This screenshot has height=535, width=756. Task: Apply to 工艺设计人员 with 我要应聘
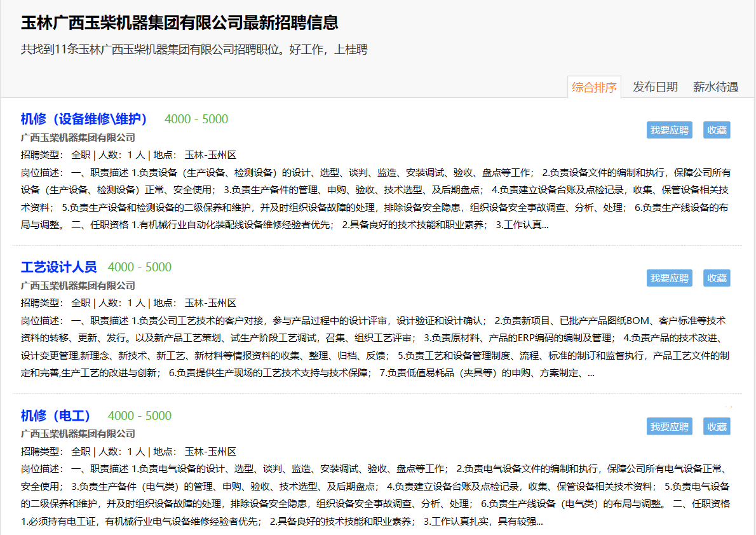coord(670,278)
